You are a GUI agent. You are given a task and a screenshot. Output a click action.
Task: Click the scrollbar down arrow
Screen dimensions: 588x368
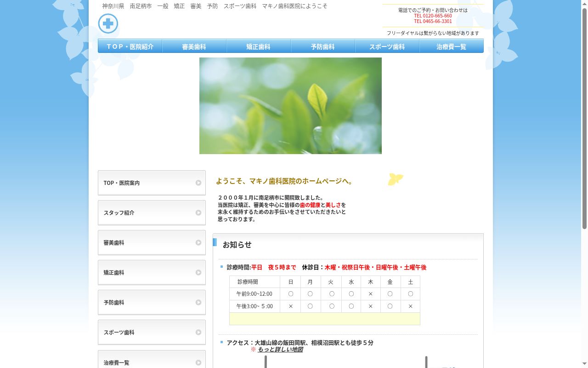coord(584,364)
